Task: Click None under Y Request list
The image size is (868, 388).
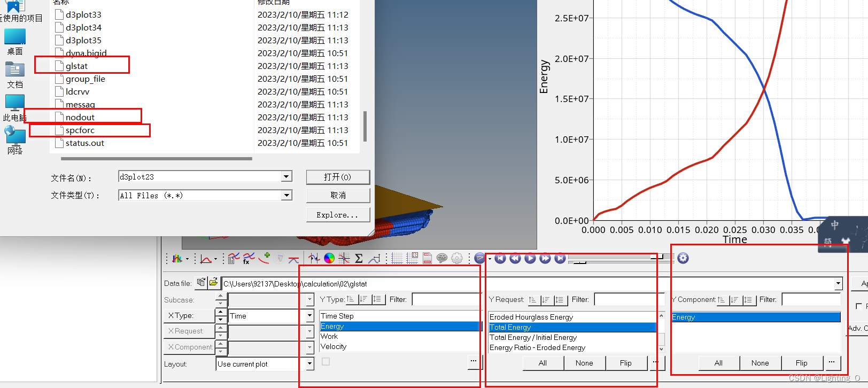Action: [584, 363]
